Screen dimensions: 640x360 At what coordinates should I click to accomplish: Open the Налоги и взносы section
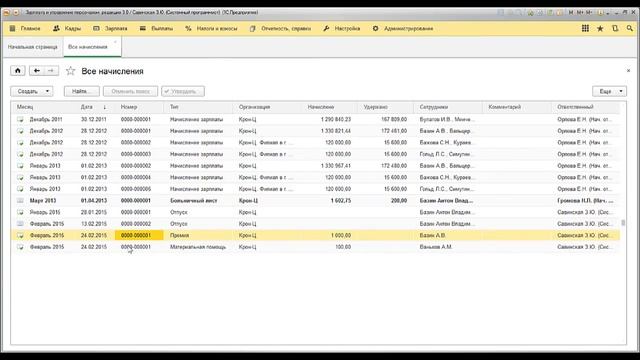click(211, 29)
